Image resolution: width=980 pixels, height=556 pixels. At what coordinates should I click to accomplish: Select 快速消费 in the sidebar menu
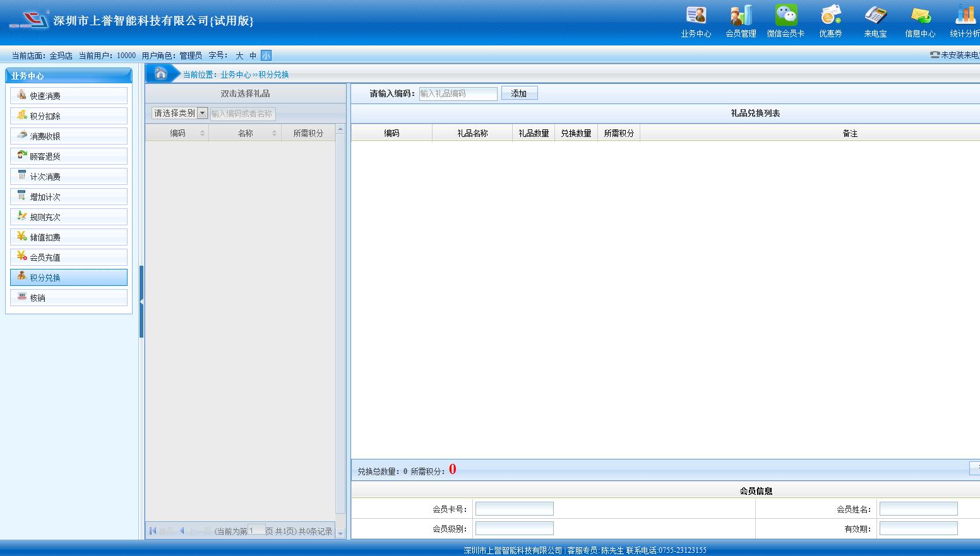(69, 96)
